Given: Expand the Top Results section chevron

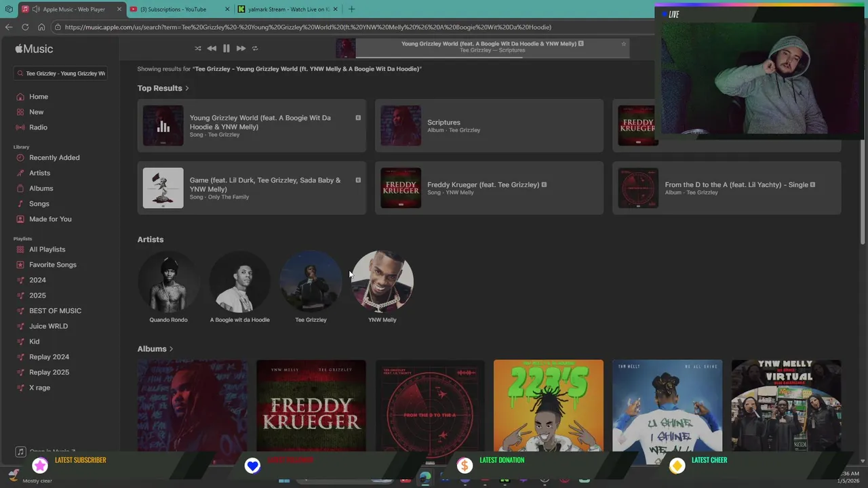Looking at the screenshot, I should click(186, 88).
